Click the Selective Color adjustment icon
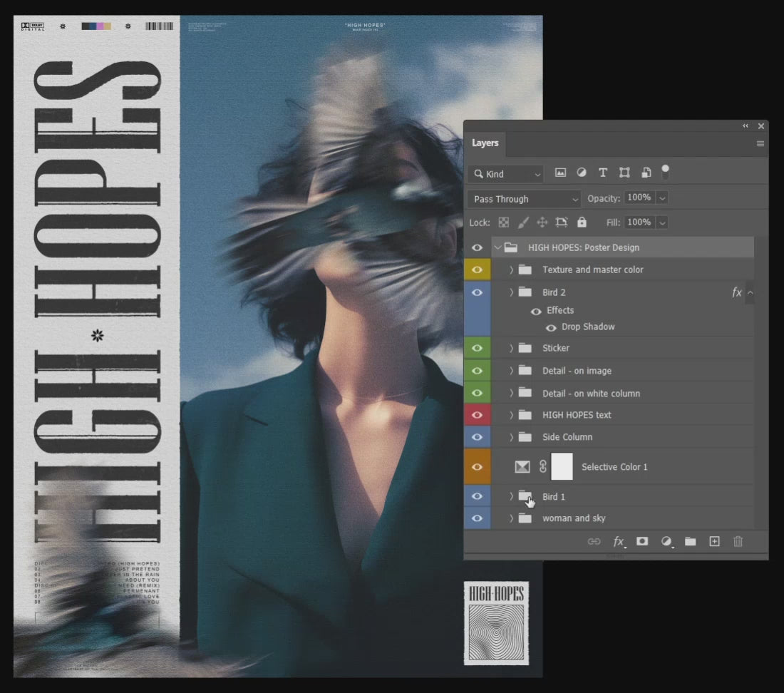Image resolution: width=784 pixels, height=693 pixels. tap(522, 466)
